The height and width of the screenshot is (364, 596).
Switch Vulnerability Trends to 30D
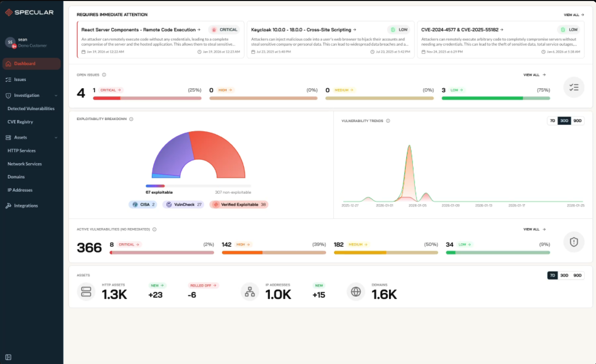564,121
